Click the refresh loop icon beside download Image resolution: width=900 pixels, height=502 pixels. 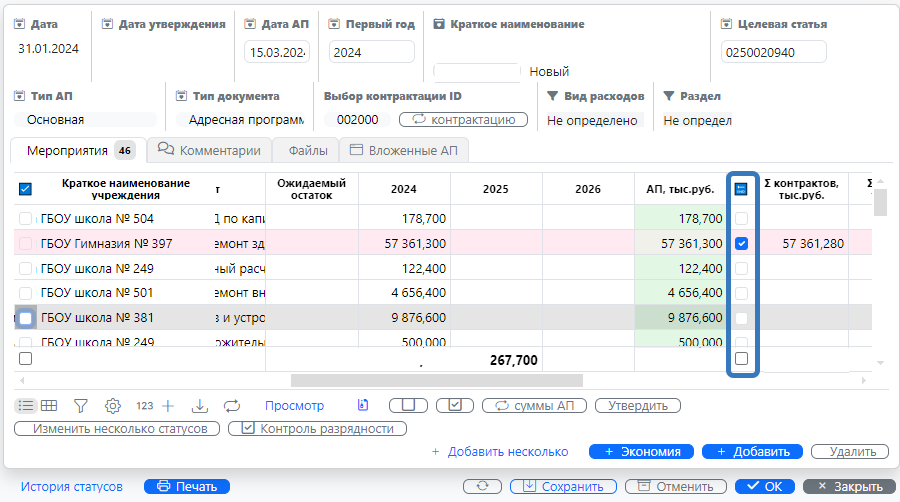pyautogui.click(x=232, y=405)
